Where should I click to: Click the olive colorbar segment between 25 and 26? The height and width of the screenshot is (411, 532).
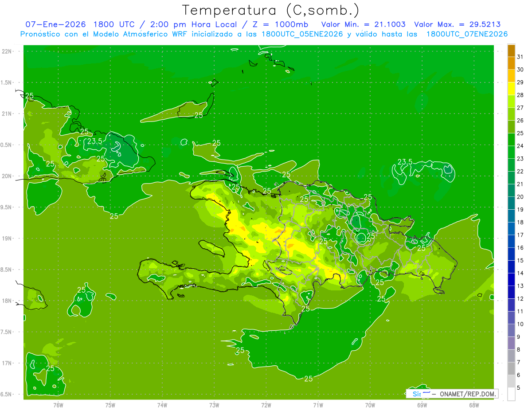click(x=512, y=127)
